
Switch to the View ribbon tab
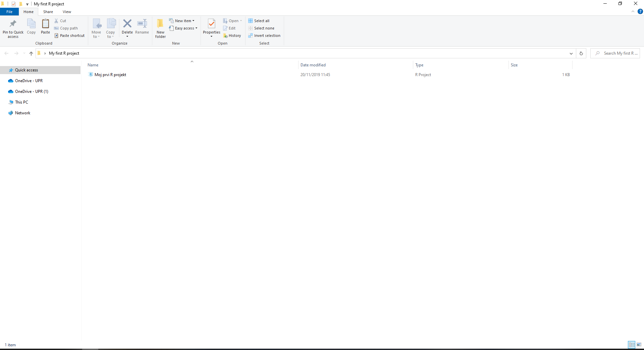pyautogui.click(x=67, y=12)
